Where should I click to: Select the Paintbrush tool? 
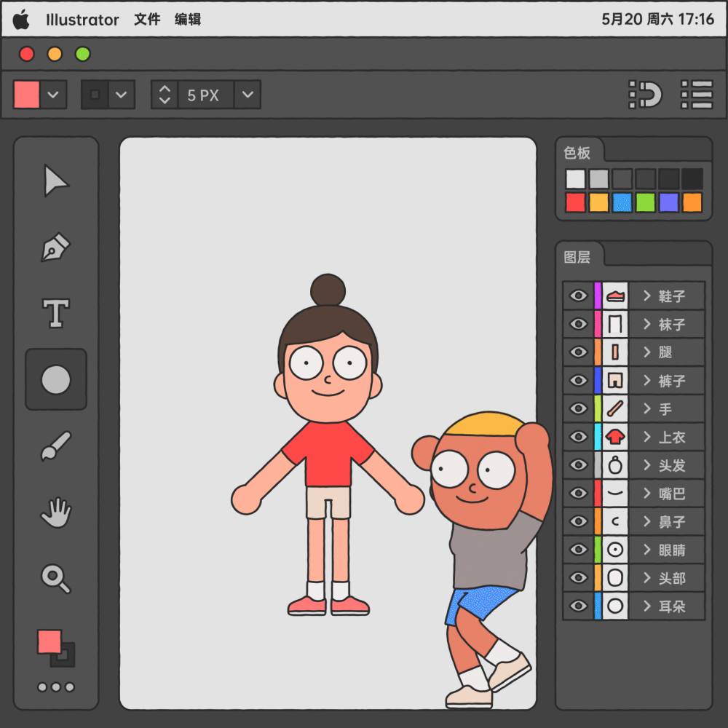click(56, 446)
